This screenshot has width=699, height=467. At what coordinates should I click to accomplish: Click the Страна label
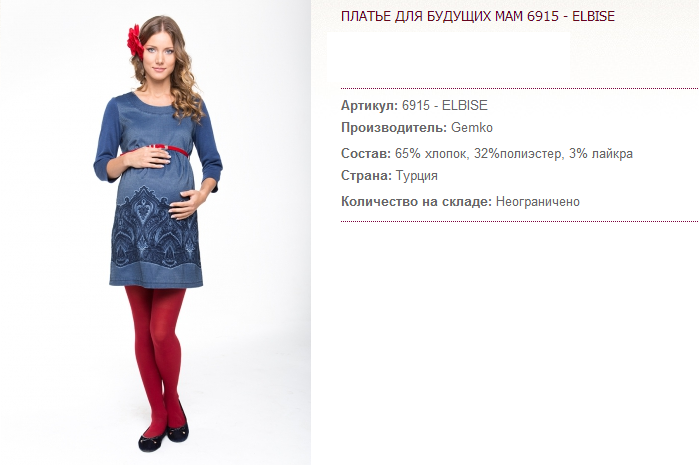366,176
